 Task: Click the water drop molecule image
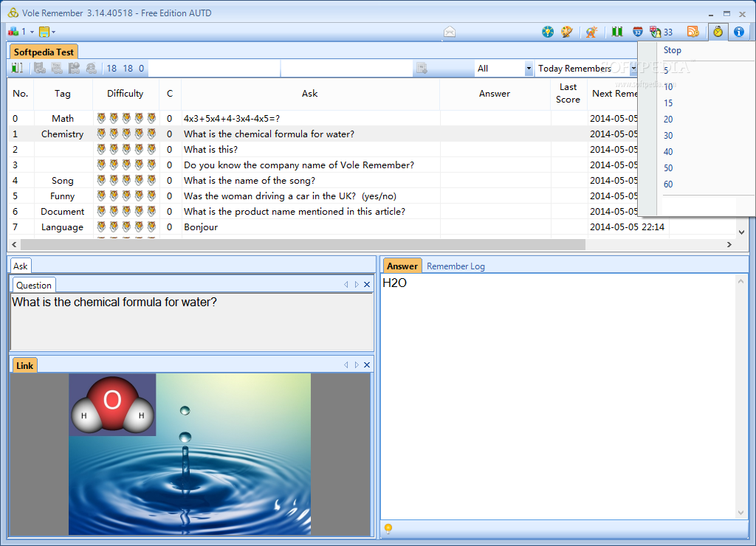click(x=190, y=454)
